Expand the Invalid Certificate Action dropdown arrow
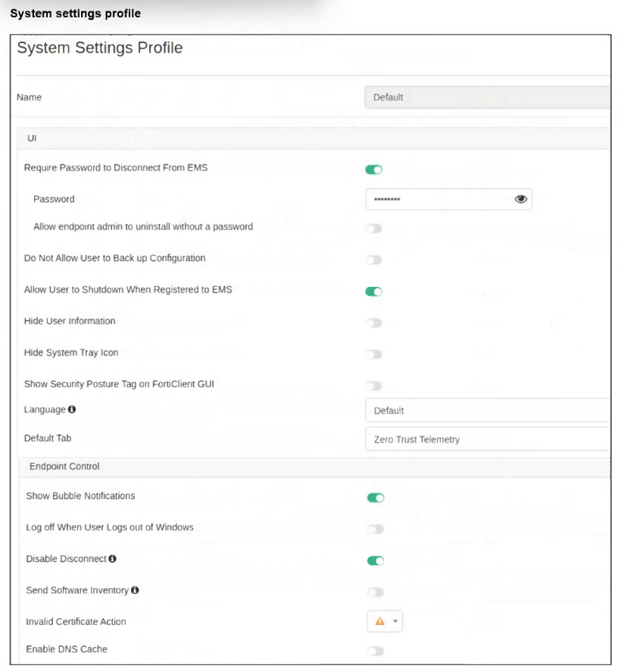This screenshot has height=672, width=621. pos(395,622)
